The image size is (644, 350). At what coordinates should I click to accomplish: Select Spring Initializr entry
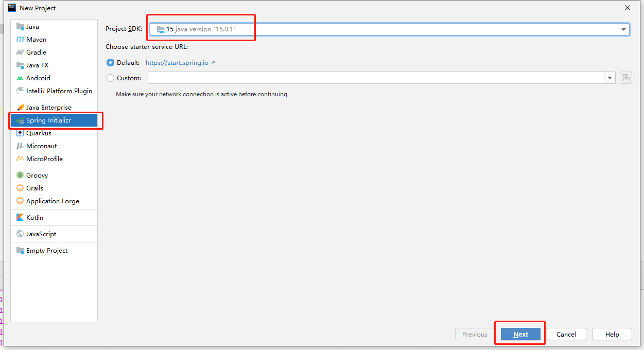pos(54,120)
